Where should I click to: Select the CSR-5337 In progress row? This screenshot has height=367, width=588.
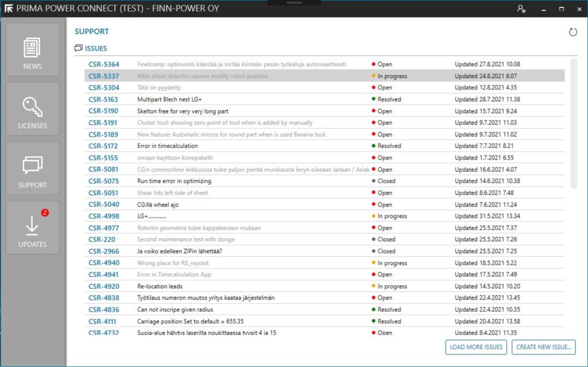point(324,76)
